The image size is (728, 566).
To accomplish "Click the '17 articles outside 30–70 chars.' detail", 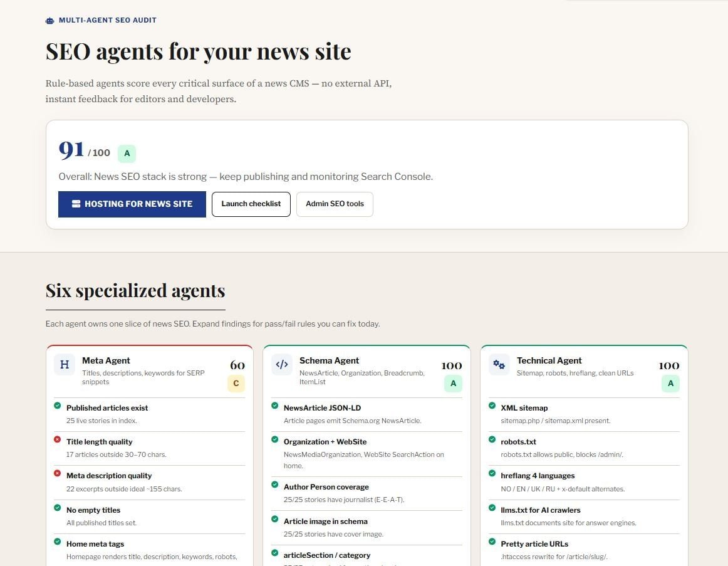I will pos(116,454).
